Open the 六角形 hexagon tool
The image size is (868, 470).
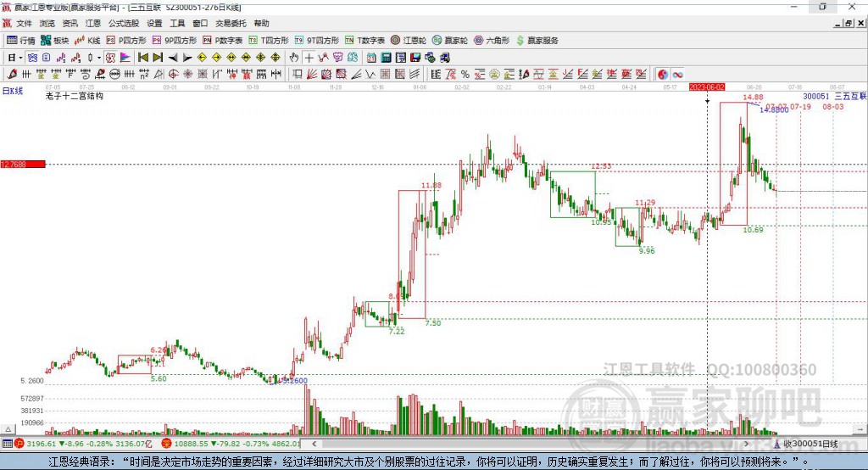coord(492,41)
